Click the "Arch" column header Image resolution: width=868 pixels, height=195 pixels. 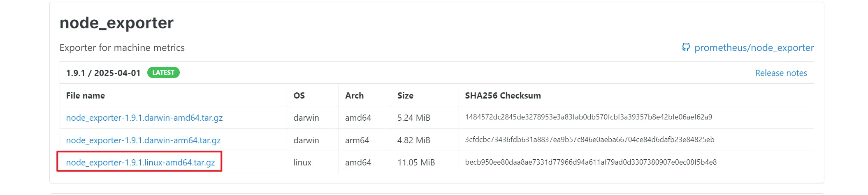click(x=354, y=96)
